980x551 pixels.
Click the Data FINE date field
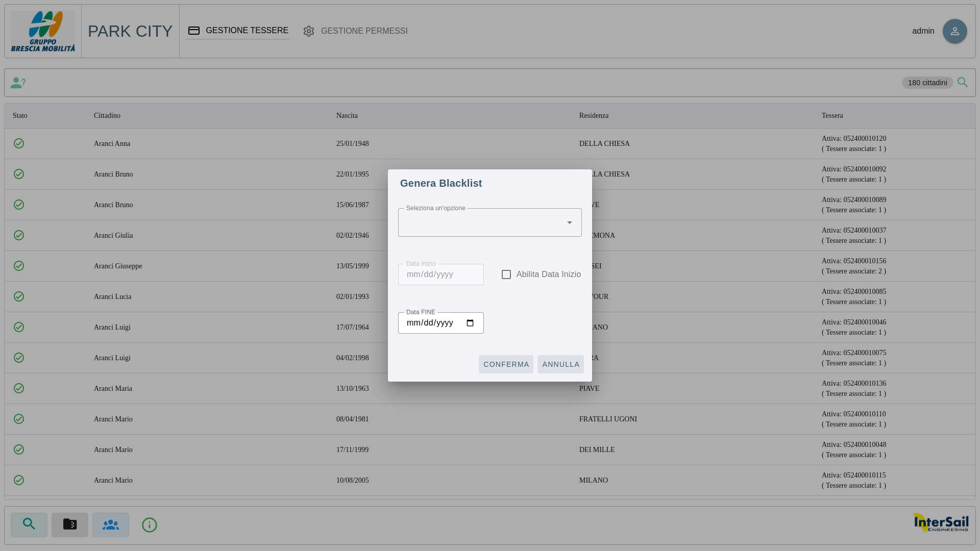[441, 323]
